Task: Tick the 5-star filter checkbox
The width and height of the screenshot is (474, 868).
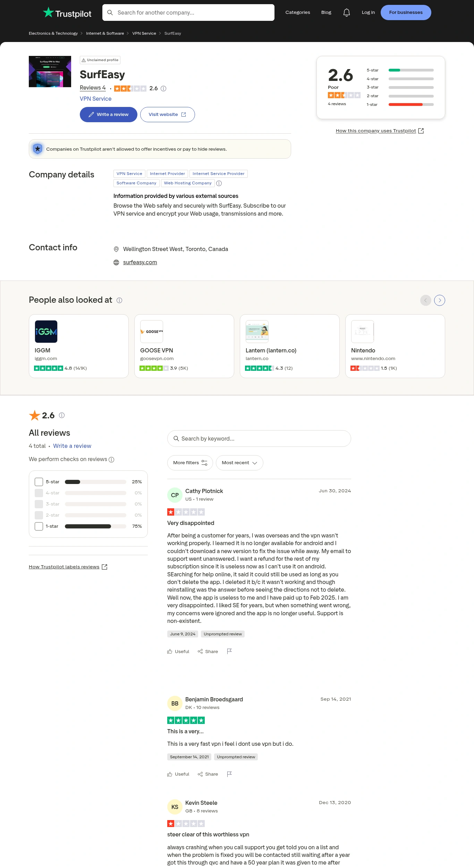Action: click(39, 482)
